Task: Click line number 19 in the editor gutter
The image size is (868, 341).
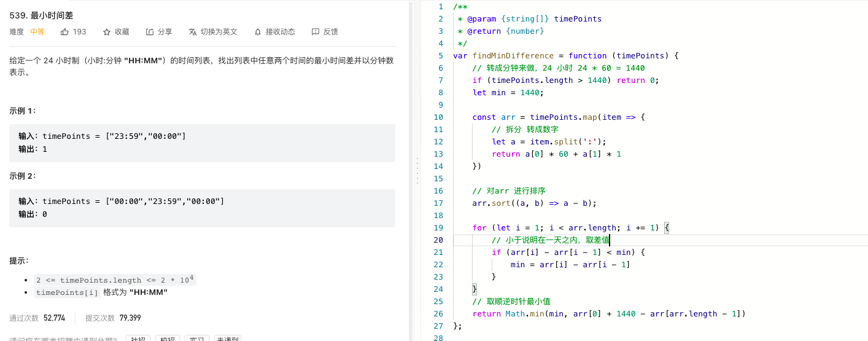Action: click(438, 227)
